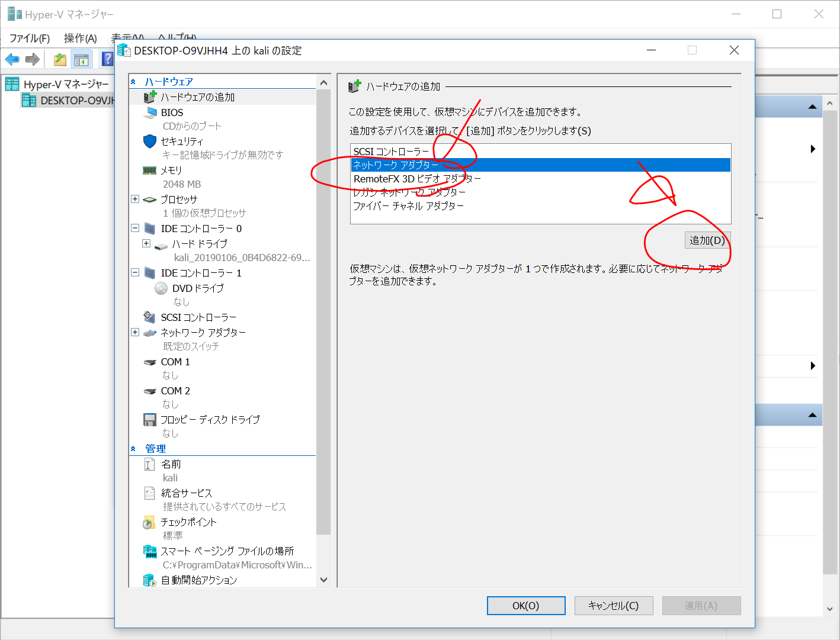Select the BIOS settings icon
The image size is (840, 640).
[150, 112]
